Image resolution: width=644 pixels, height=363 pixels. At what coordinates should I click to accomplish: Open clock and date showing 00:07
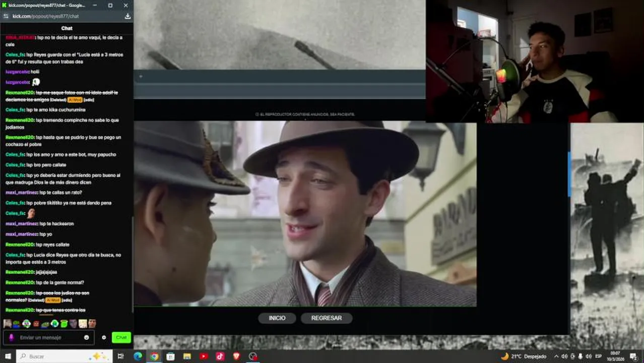[615, 356]
